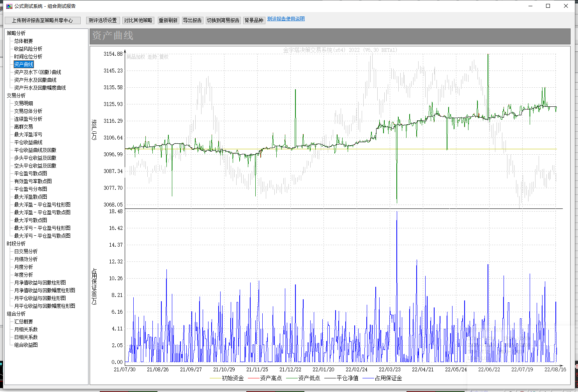
Task: Open 月净值收益与回撤柱形图 item
Action: (40, 283)
